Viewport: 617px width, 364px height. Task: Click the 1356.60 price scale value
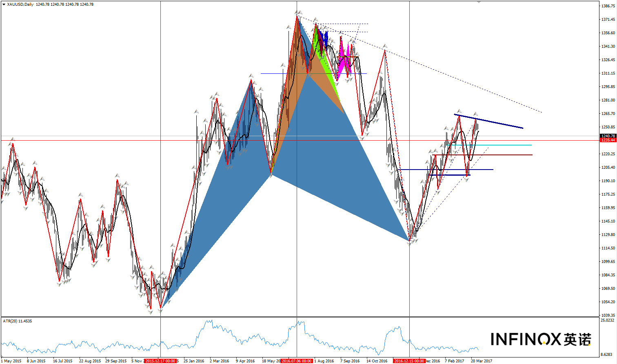608,33
